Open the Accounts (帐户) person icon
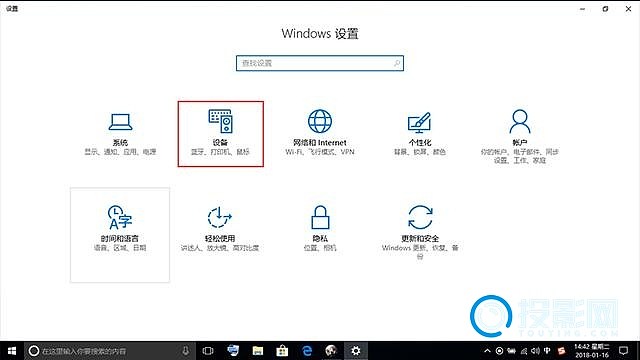640x360 pixels. click(520, 121)
